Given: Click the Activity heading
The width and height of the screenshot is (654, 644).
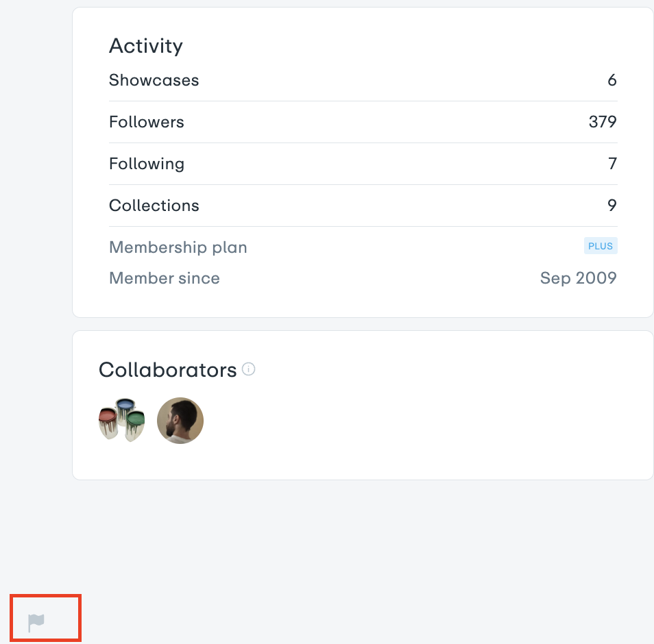Looking at the screenshot, I should [146, 46].
